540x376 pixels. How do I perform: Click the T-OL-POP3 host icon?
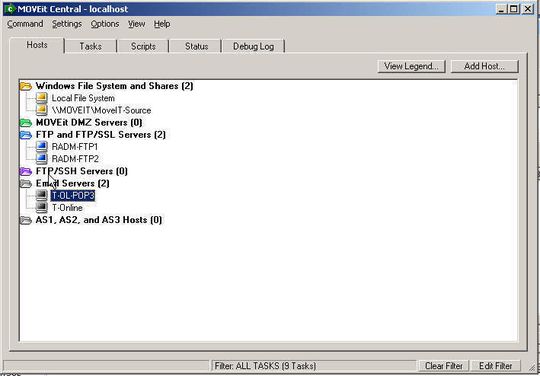pyautogui.click(x=42, y=196)
